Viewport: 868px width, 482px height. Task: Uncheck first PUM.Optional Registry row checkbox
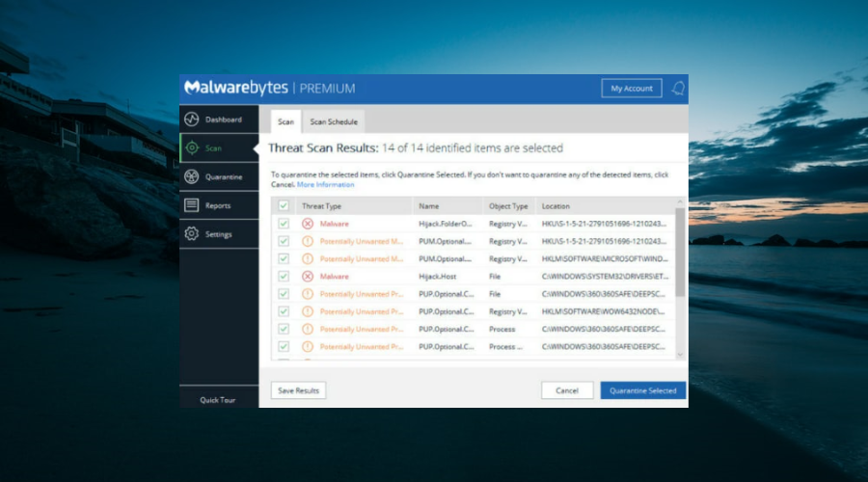tap(284, 241)
